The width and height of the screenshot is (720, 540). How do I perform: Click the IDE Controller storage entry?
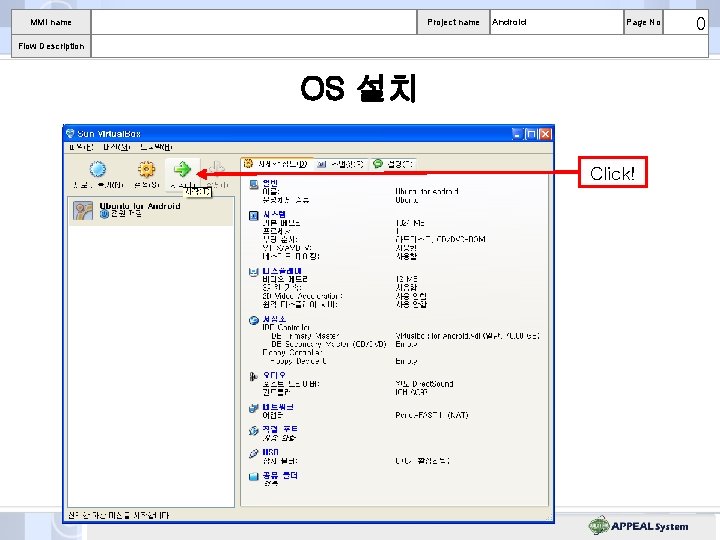pyautogui.click(x=286, y=327)
